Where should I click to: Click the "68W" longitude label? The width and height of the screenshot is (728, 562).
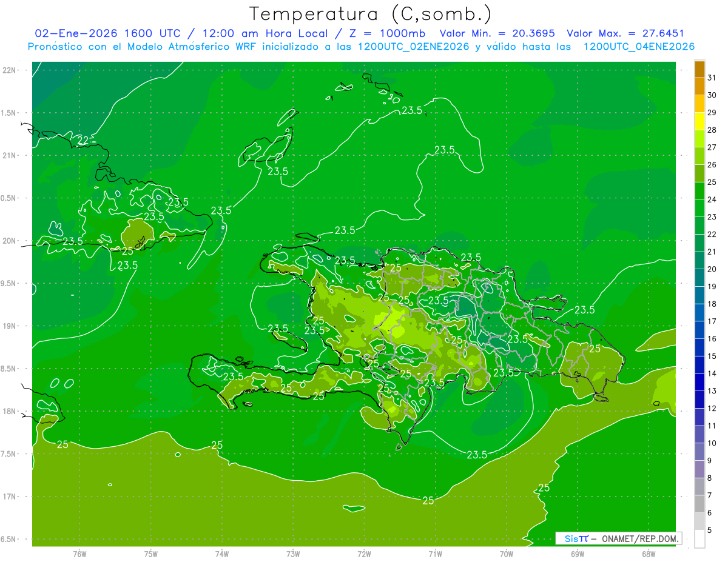[x=648, y=554]
